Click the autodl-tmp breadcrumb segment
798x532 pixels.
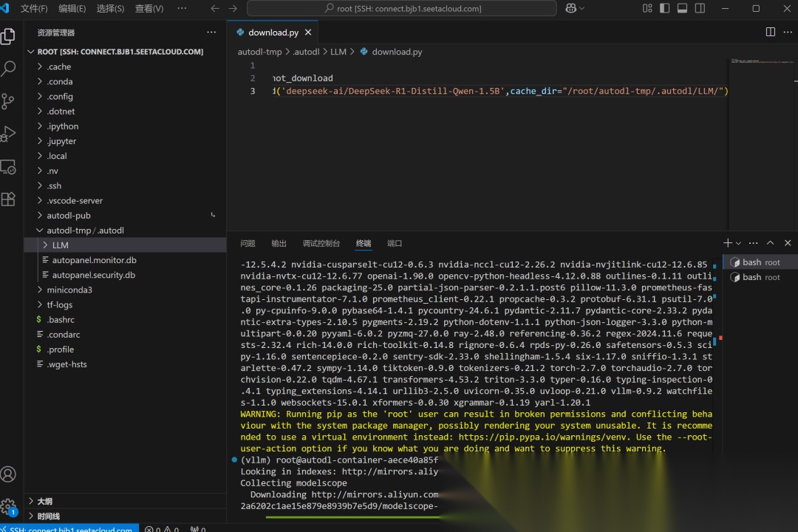click(259, 52)
